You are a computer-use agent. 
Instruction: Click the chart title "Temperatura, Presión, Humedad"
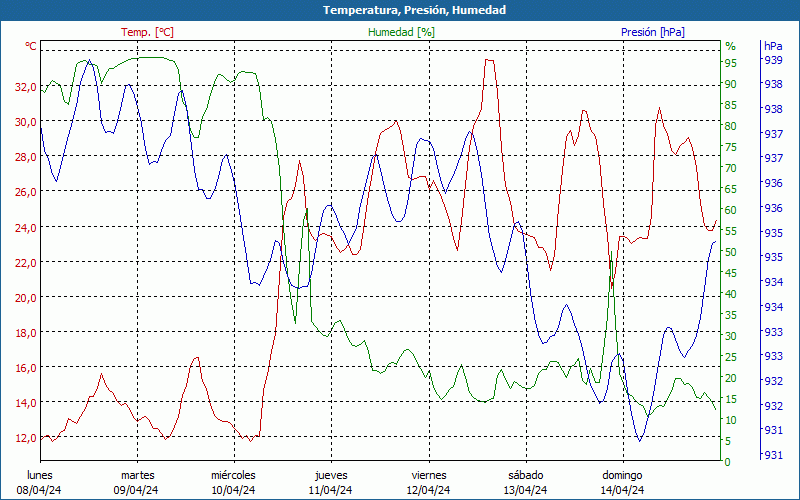(x=414, y=10)
